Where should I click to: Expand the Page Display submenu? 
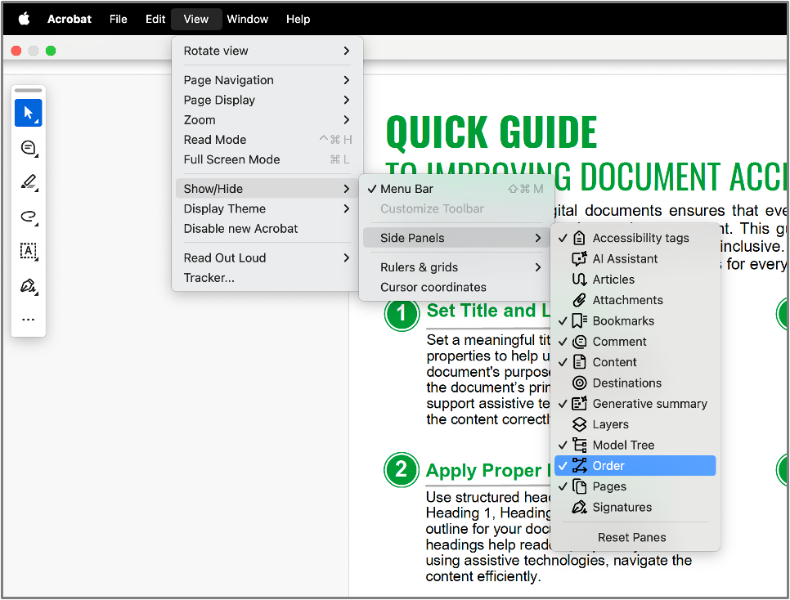click(x=267, y=100)
